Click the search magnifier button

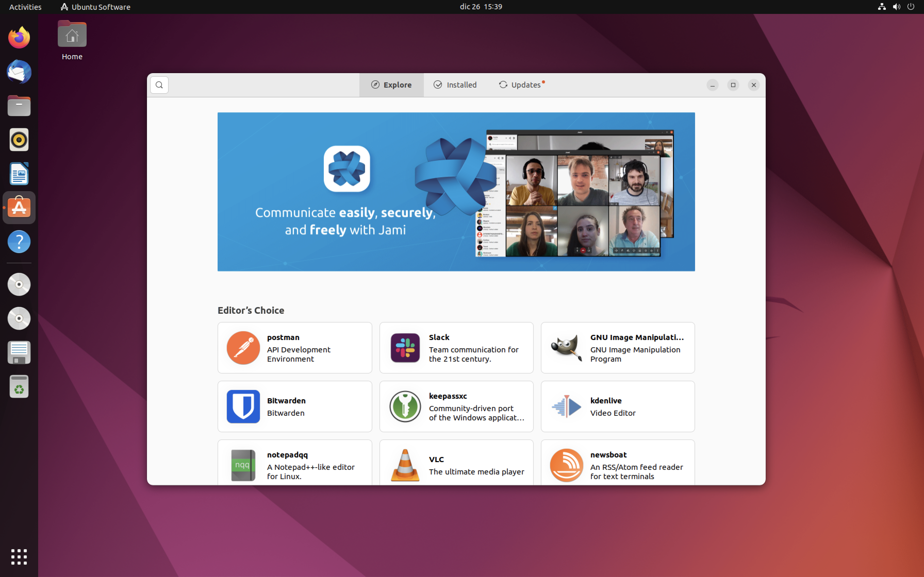pos(159,85)
